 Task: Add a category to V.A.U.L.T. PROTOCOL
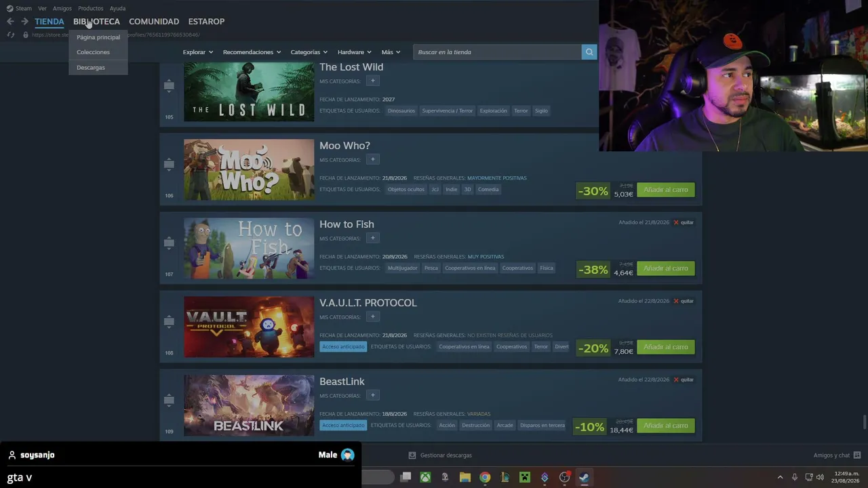pyautogui.click(x=372, y=317)
